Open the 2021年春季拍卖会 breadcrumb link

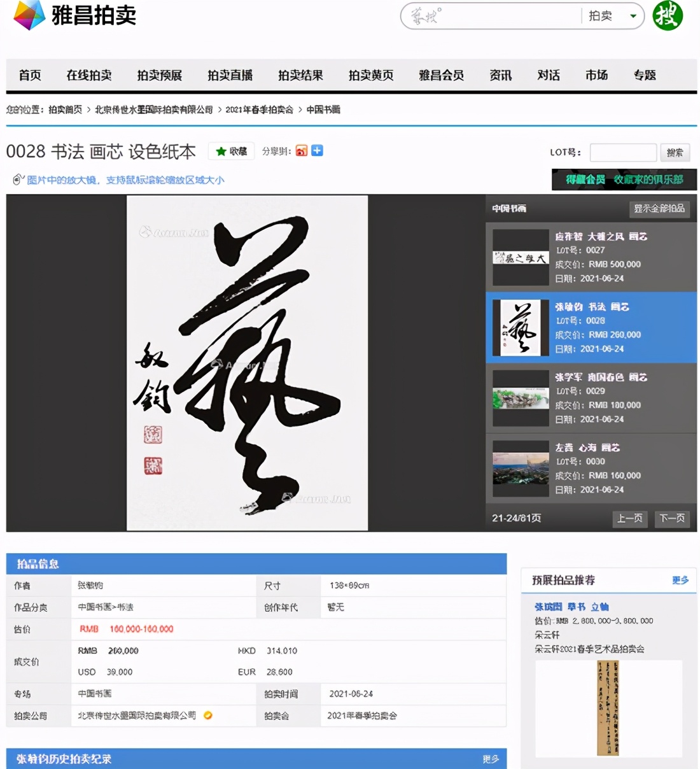pos(260,109)
